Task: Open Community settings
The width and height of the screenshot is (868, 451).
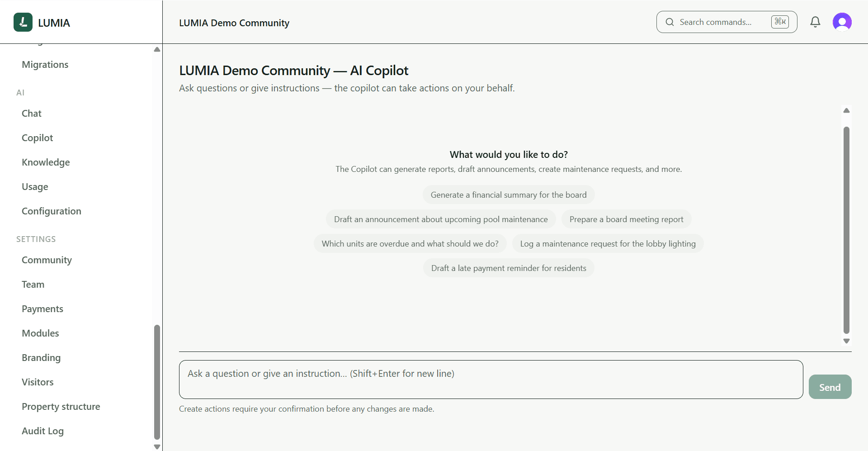Action: tap(47, 260)
